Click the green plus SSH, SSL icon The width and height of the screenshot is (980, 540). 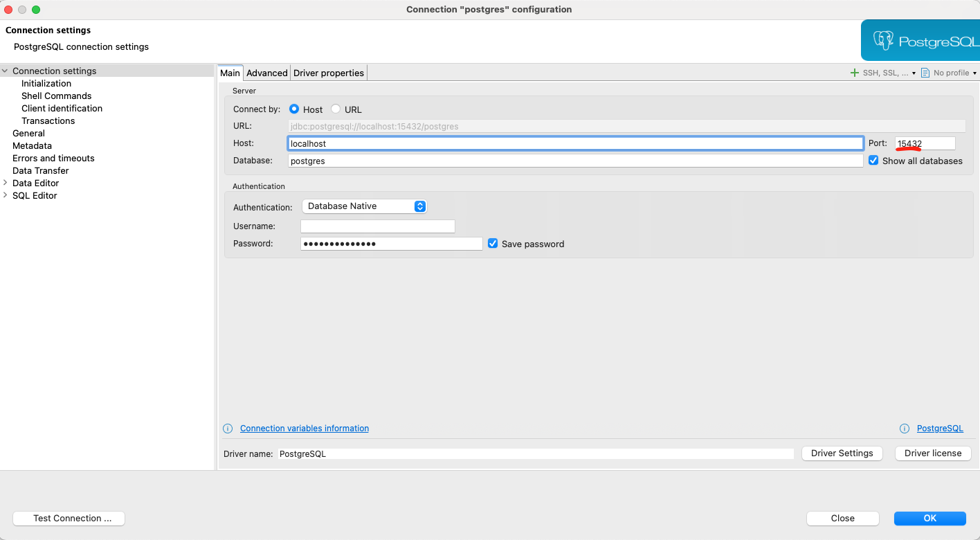point(854,73)
